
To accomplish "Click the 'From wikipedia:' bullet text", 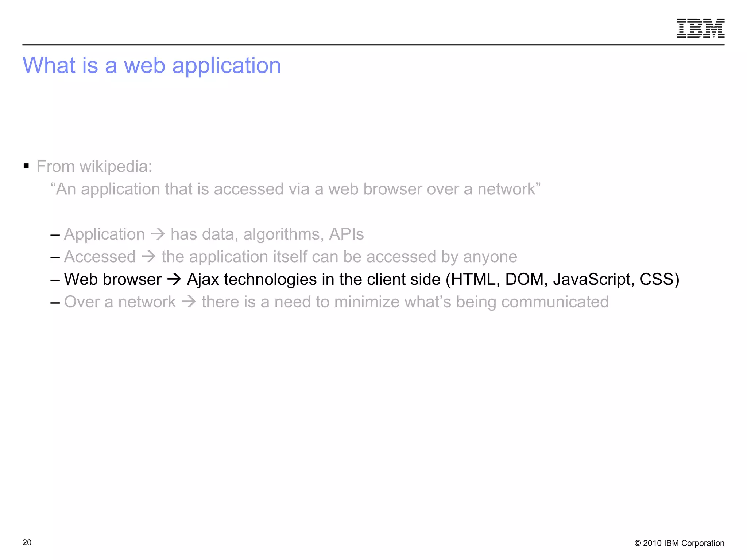I will [94, 167].
